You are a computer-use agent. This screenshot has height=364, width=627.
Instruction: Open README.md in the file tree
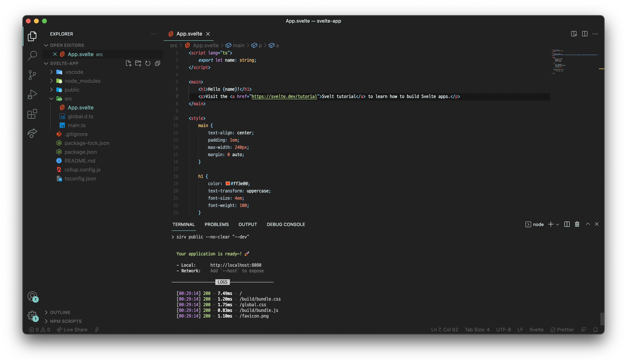[80, 161]
